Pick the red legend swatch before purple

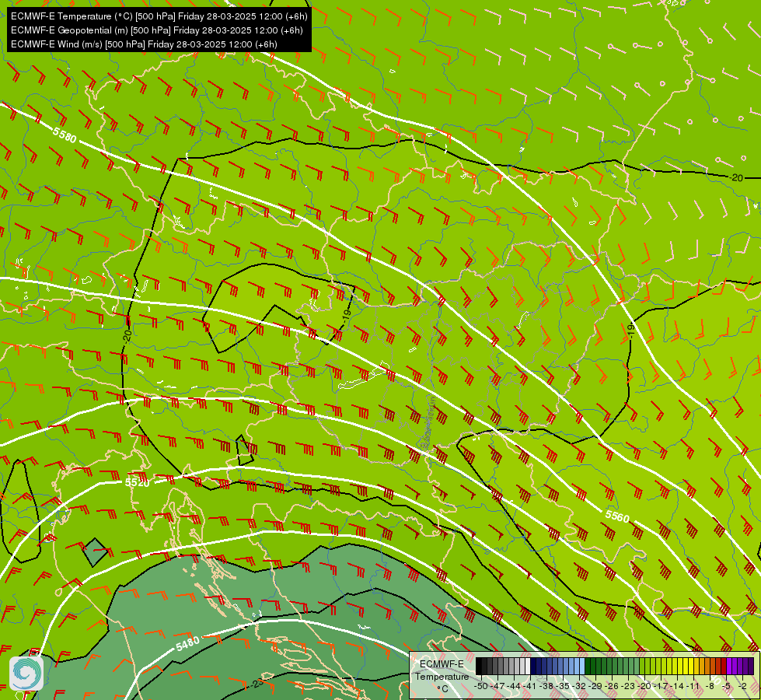click(724, 666)
